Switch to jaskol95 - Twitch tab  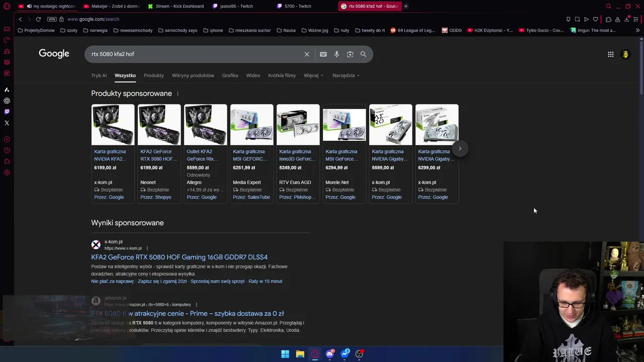(240, 7)
